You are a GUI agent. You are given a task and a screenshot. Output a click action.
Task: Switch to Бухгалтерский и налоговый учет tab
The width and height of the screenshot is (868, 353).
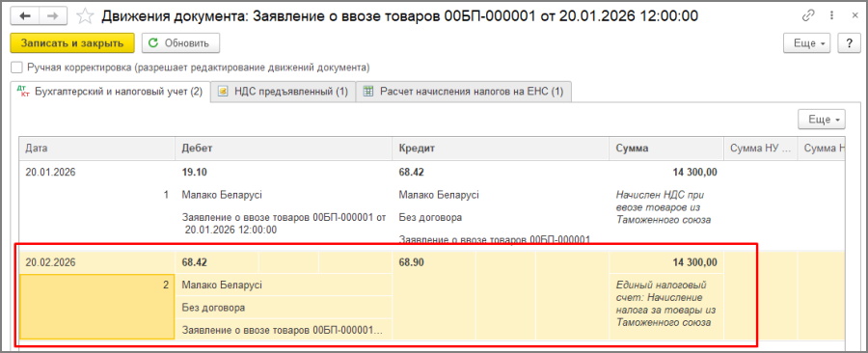coord(111,92)
